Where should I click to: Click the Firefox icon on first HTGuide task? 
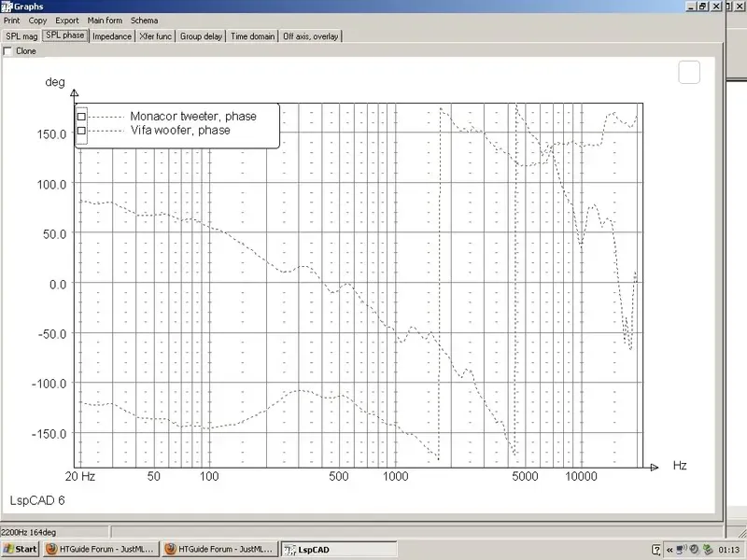(x=51, y=549)
